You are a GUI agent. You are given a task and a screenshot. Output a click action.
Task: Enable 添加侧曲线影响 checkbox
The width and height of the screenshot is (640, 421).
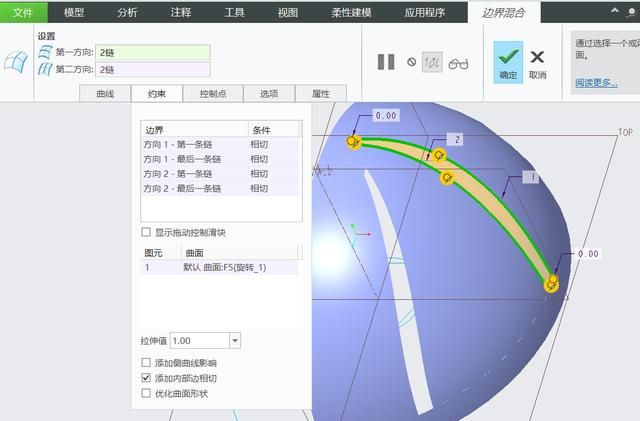coord(146,362)
